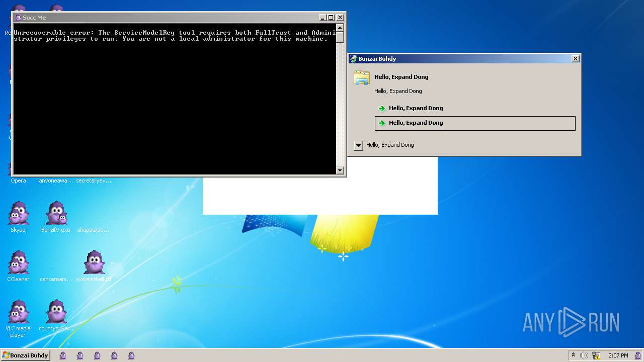Screen dimensions: 644x362
Task: Choose the first Hello, Expand Dong command link
Action: click(475, 108)
